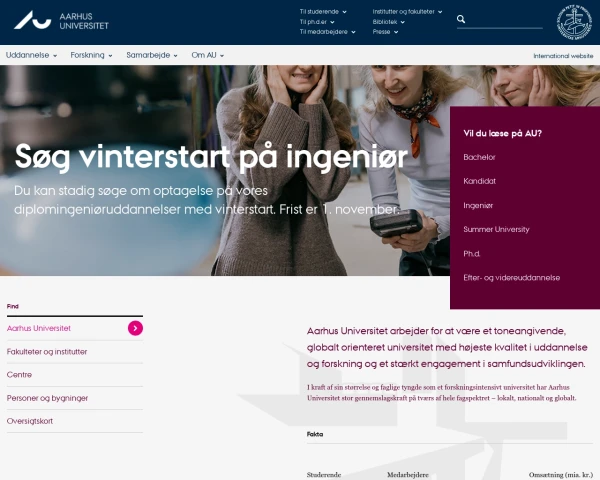Click the Søg vinterstart på ingeniør headline

211,157
